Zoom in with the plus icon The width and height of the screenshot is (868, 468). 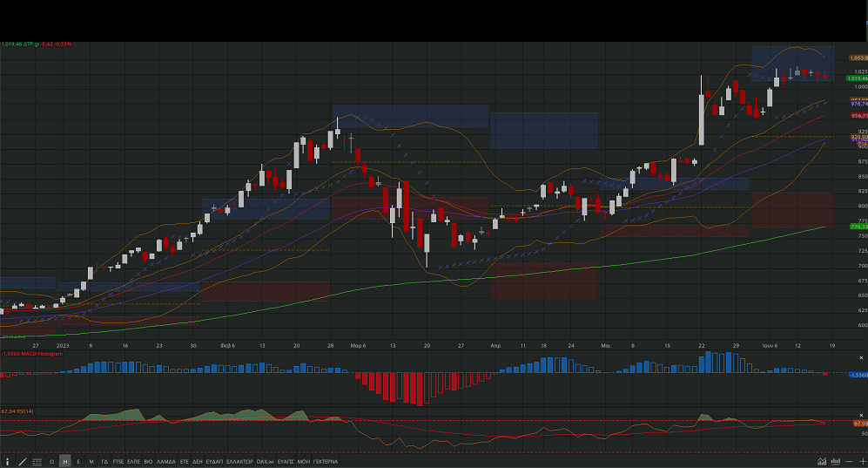coord(863,461)
